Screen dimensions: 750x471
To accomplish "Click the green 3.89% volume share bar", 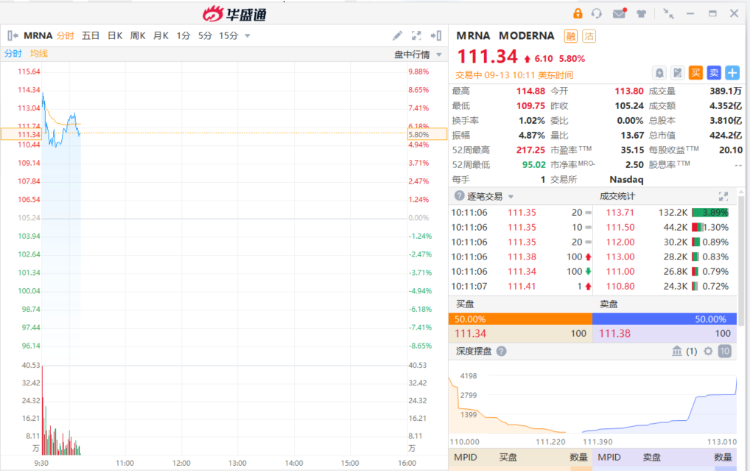I will coord(710,212).
